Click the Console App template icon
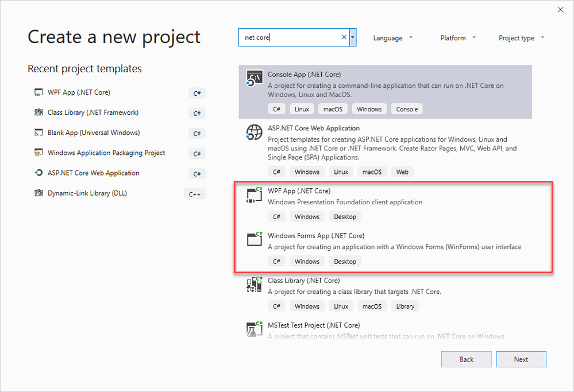 click(x=254, y=79)
